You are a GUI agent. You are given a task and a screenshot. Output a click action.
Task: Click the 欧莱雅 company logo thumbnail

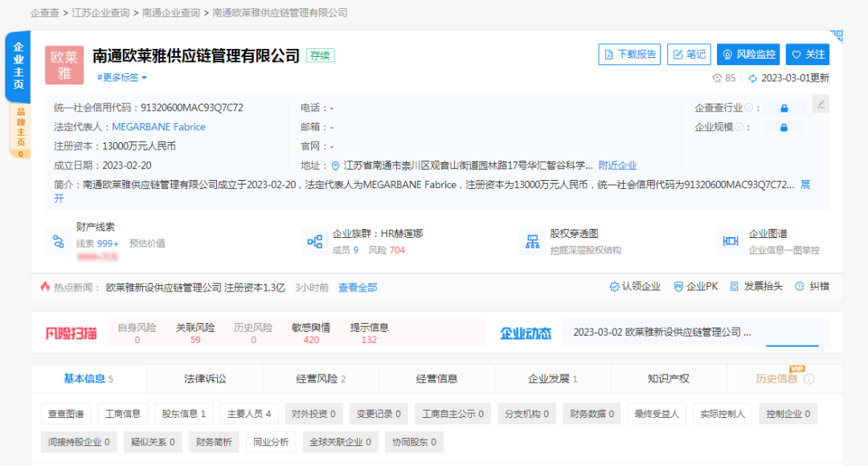64,65
